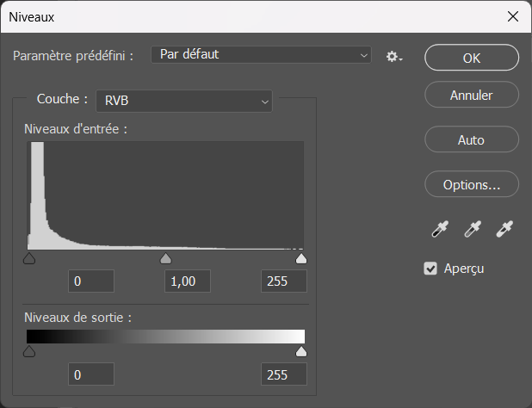Grab the input black point slider

[29, 258]
